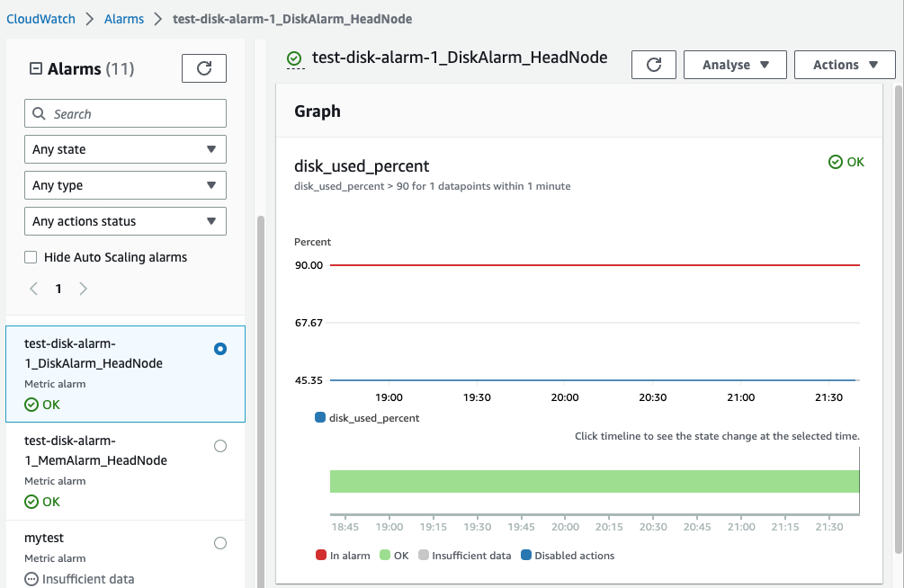This screenshot has width=904, height=588.
Task: Select test-disk-alarm-1_MemAlarm_HeadNode radio button
Action: tap(220, 446)
